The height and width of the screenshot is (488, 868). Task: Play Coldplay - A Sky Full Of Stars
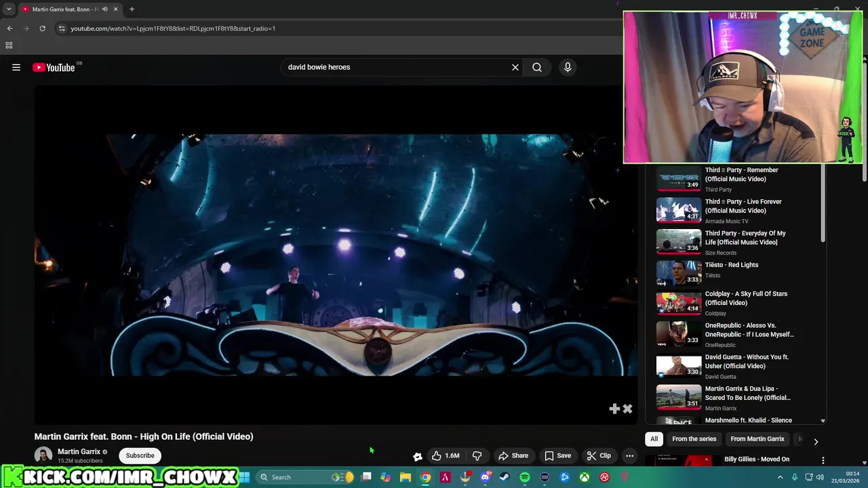(736, 303)
